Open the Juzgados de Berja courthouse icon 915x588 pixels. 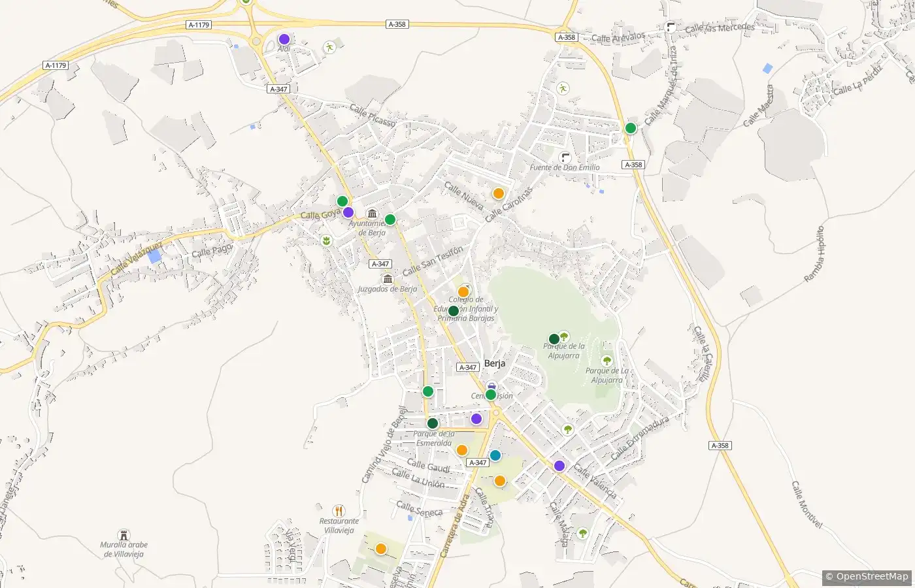point(388,279)
